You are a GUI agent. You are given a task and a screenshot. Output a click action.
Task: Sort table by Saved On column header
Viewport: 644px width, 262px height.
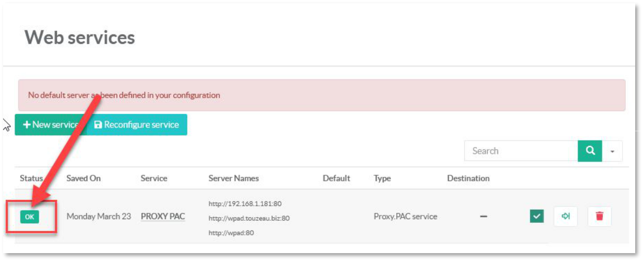84,178
